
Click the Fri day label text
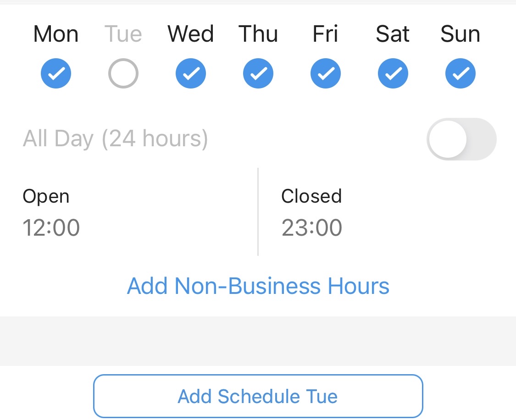pos(326,33)
